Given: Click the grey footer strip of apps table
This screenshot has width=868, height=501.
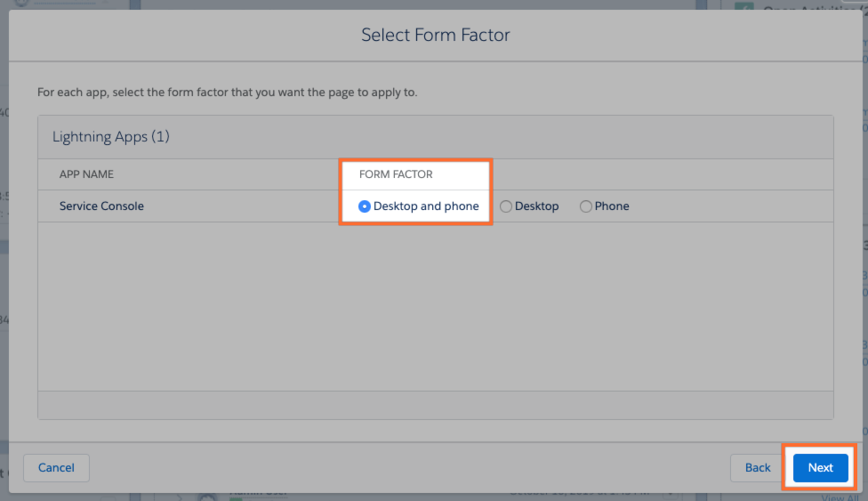Looking at the screenshot, I should click(x=435, y=405).
